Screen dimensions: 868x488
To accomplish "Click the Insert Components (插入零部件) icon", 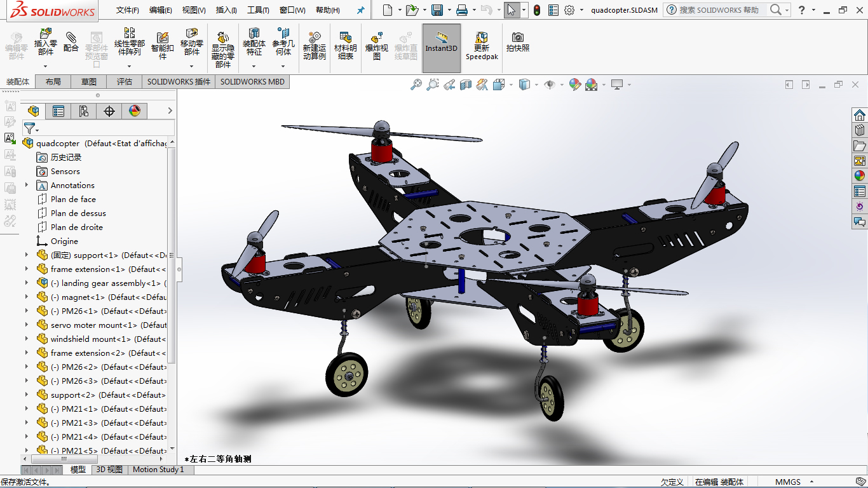I will click(46, 43).
